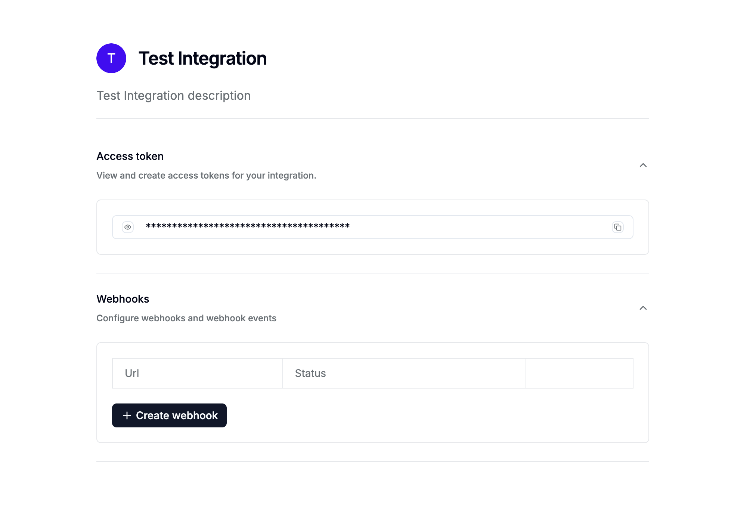The image size is (756, 532).
Task: Click the chevron beside Webhooks
Action: point(643,308)
